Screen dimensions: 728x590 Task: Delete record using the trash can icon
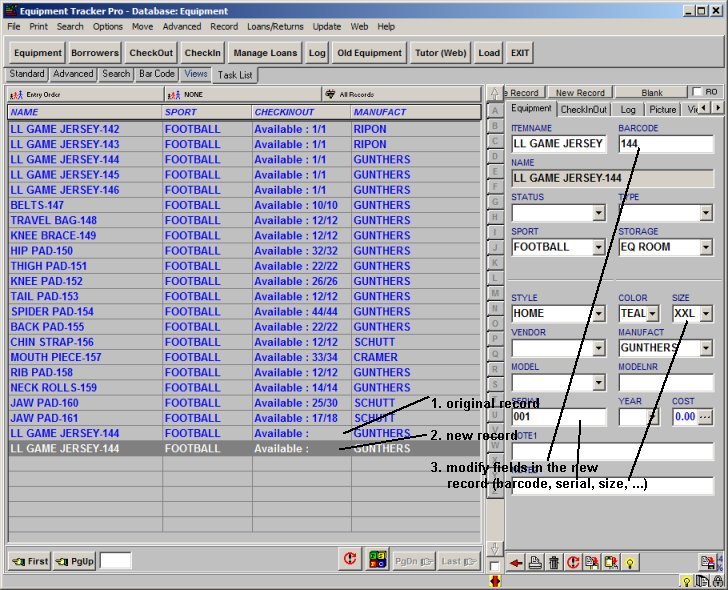coord(554,563)
